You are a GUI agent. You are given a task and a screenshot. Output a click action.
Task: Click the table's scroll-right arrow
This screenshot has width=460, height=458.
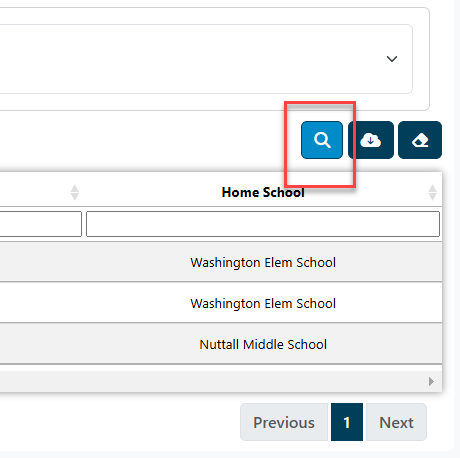[431, 381]
